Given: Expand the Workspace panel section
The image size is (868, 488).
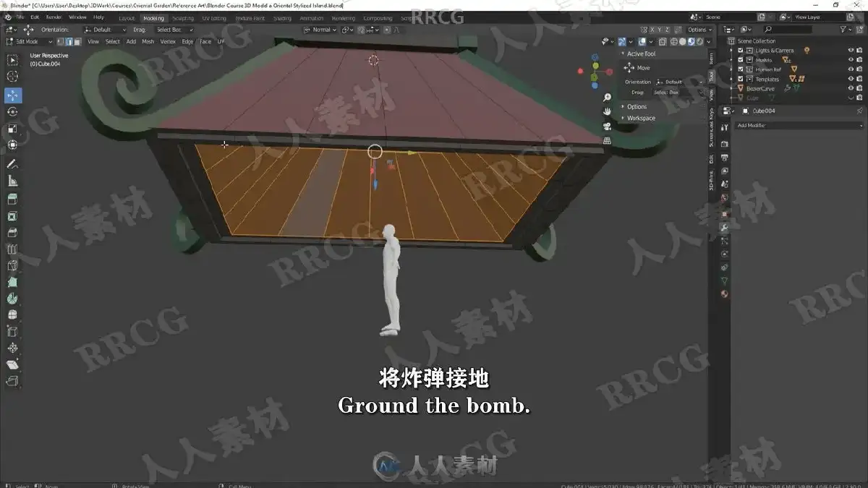Looking at the screenshot, I should 640,118.
